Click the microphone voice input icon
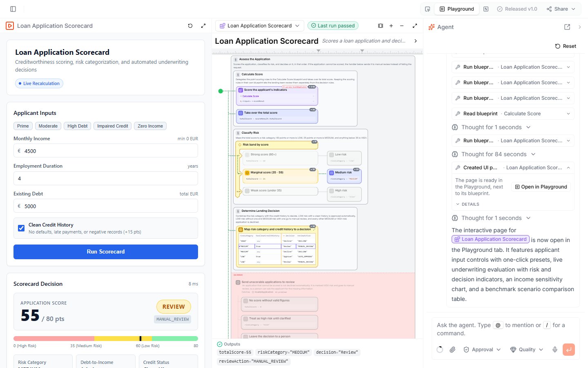 tap(555, 350)
